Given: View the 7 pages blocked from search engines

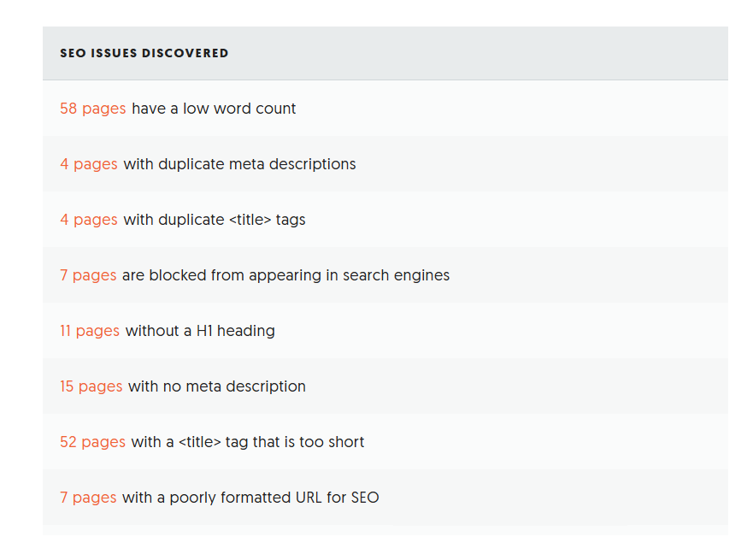Looking at the screenshot, I should pyautogui.click(x=89, y=275).
